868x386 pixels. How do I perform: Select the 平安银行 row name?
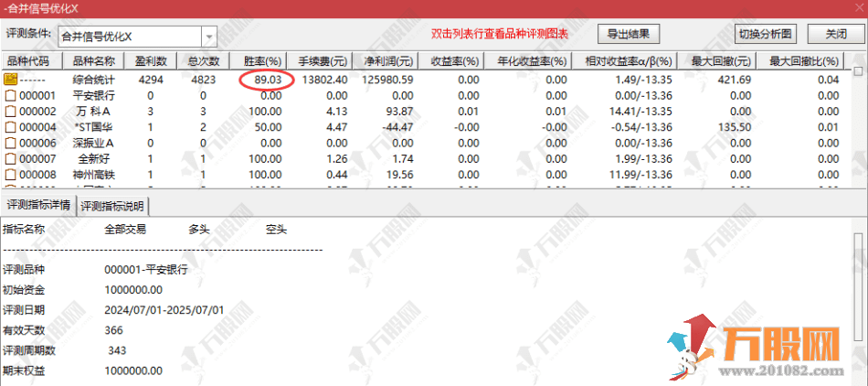(x=93, y=95)
